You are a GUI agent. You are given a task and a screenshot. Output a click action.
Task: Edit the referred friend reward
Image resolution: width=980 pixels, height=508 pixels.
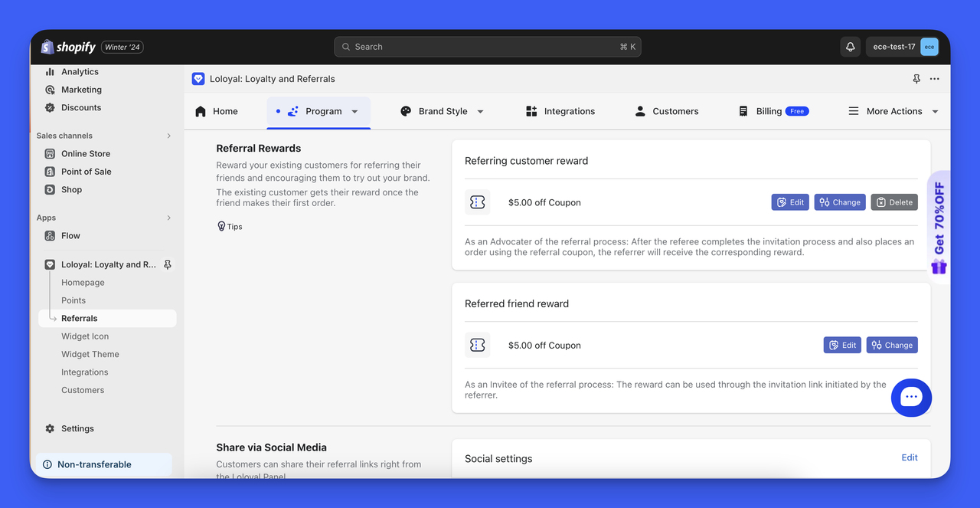(x=842, y=345)
